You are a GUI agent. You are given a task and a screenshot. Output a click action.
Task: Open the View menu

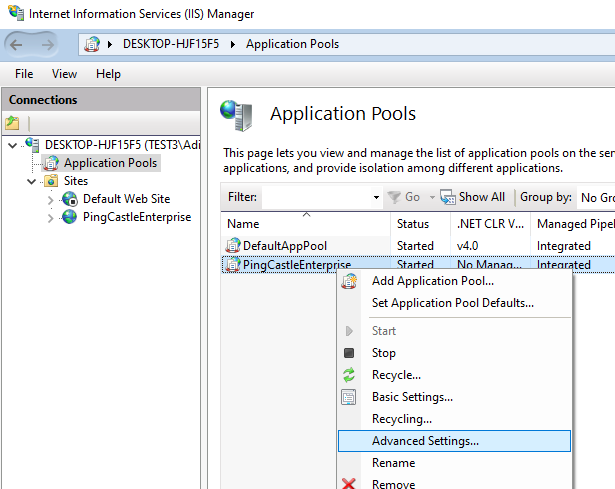coord(64,74)
